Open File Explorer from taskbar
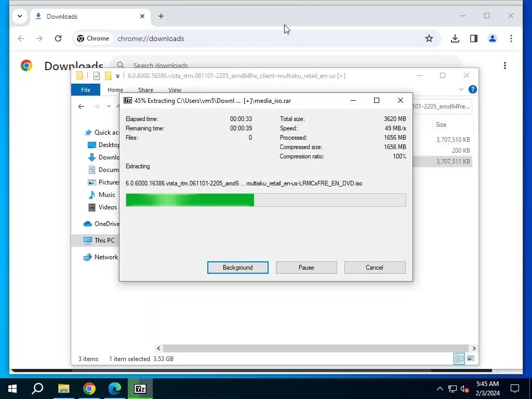532x399 pixels. 63,389
